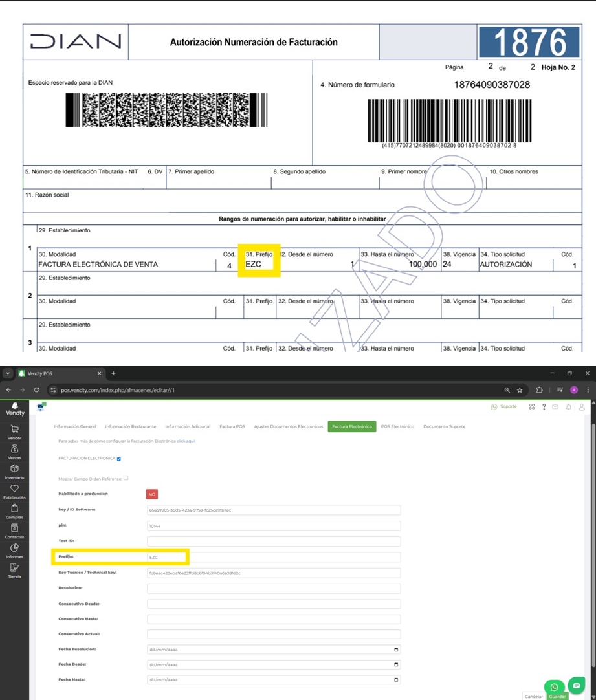Open the Fecha Desde calendar picker
596x700 pixels.
click(x=396, y=664)
